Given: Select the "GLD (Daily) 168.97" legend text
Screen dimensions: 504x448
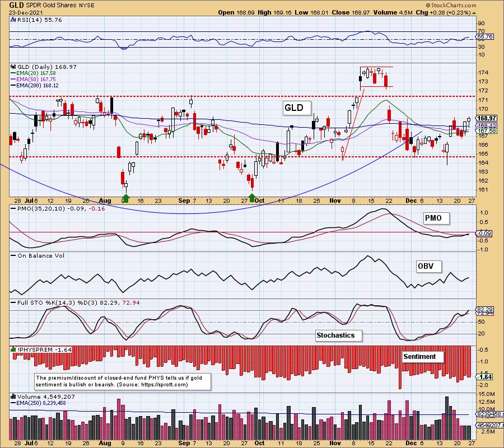Looking at the screenshot, I should 47,67.
